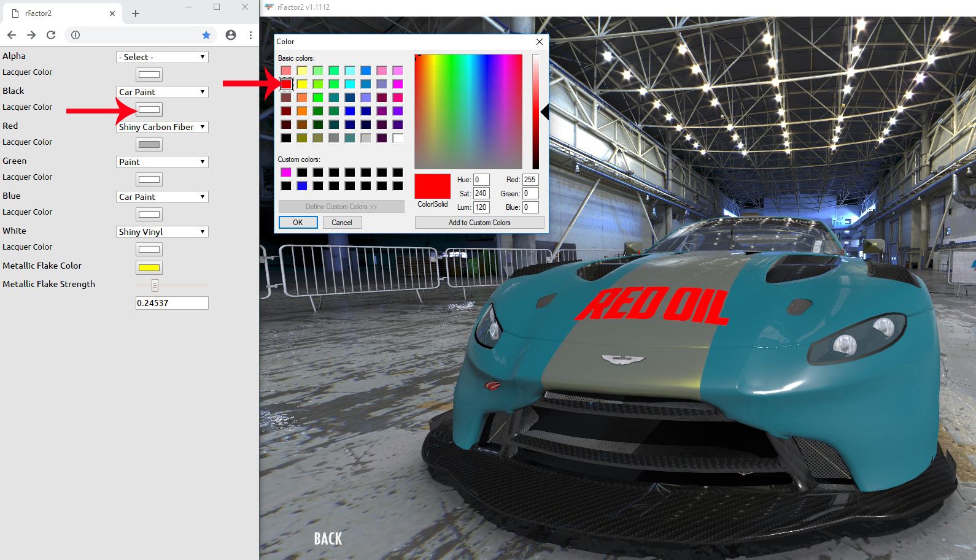Click in the color spectrum field
This screenshot has height=560, width=976.
(468, 112)
